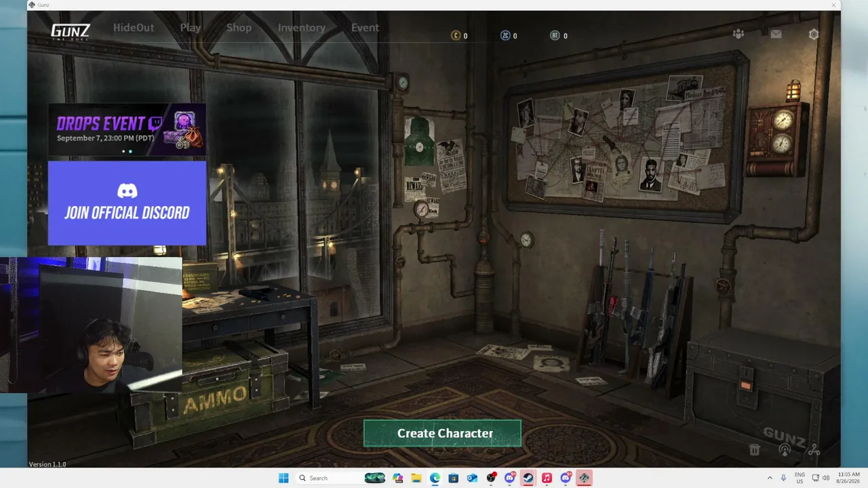Open the Windows Start menu
This screenshot has height=488, width=868.
283,478
